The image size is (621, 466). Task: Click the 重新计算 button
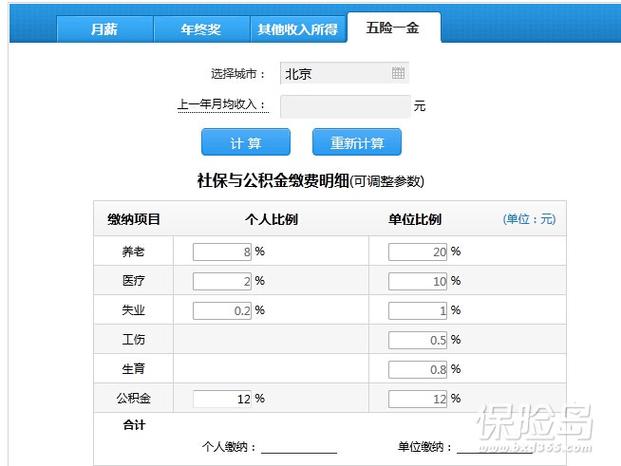pos(357,142)
